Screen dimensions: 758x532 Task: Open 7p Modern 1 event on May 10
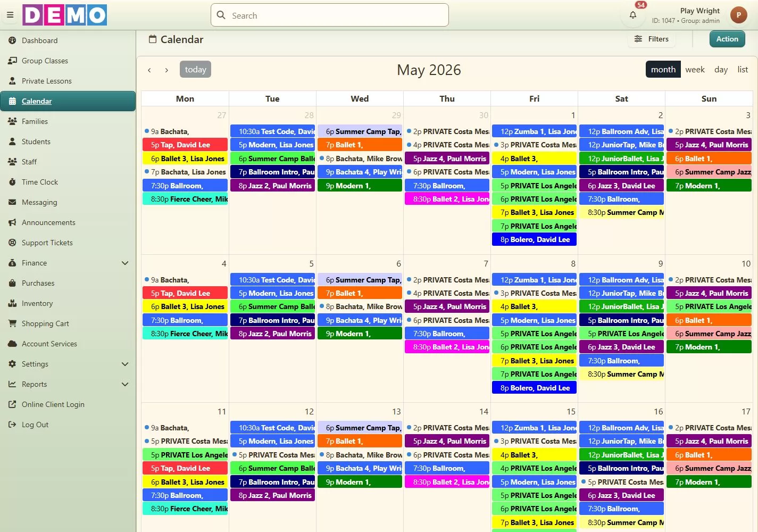(709, 347)
